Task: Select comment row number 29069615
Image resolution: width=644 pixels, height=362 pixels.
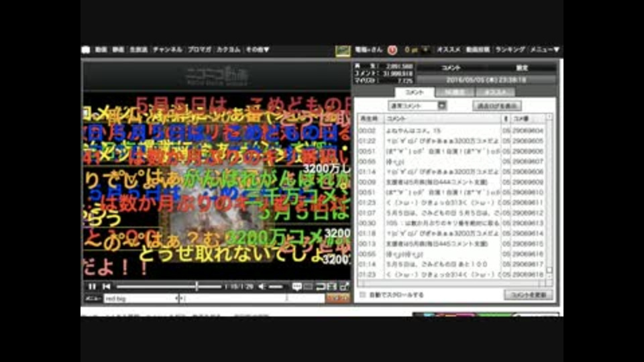Action: click(451, 243)
